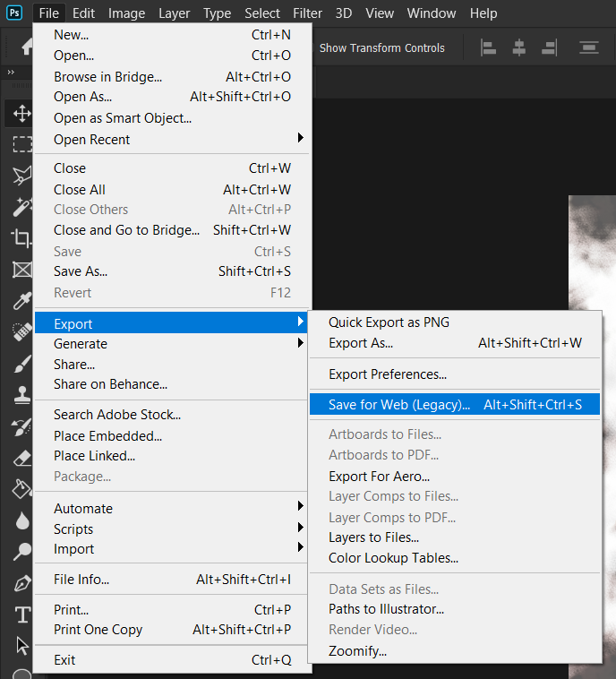Select the Magic Wand tool

click(x=21, y=207)
